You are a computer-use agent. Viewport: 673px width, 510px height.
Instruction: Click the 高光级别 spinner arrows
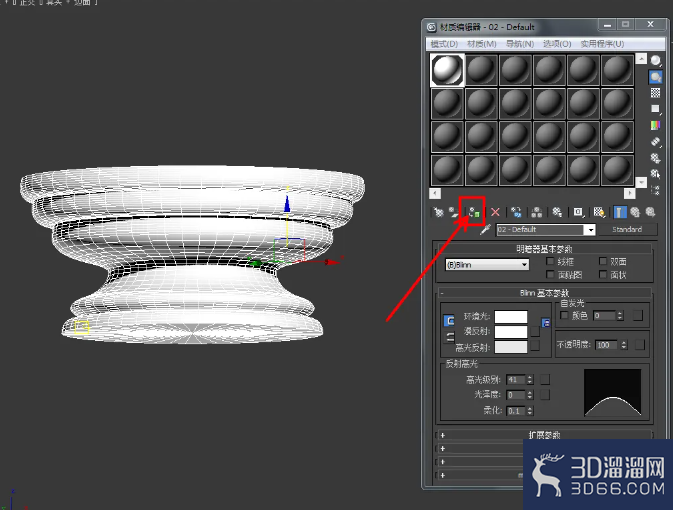tap(530, 379)
